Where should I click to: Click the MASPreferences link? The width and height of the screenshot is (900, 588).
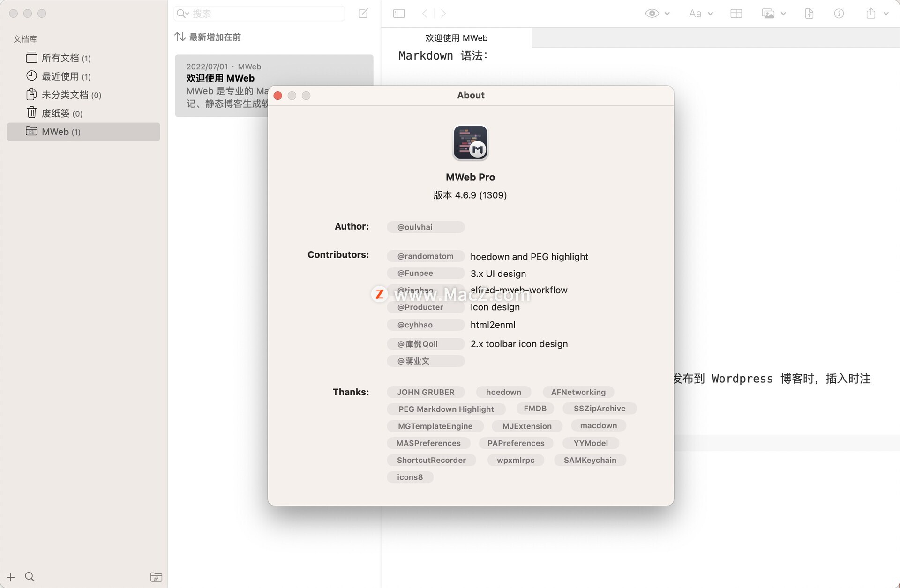(428, 443)
